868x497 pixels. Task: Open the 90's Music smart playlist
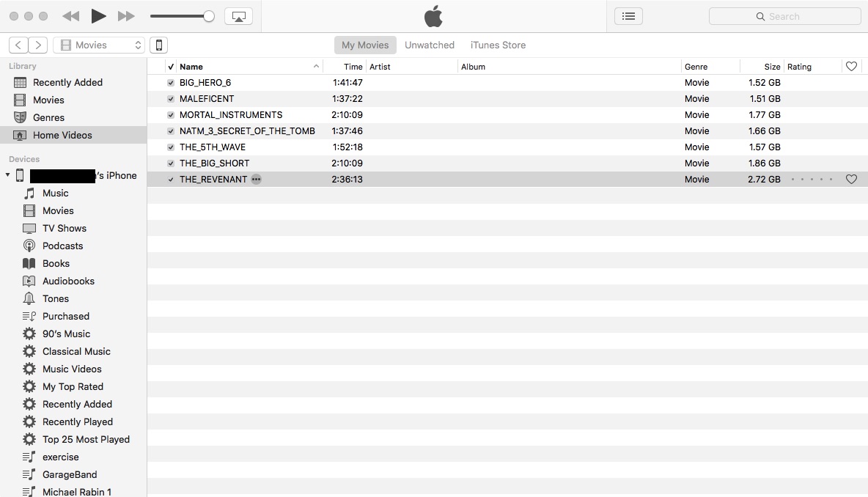pos(73,334)
